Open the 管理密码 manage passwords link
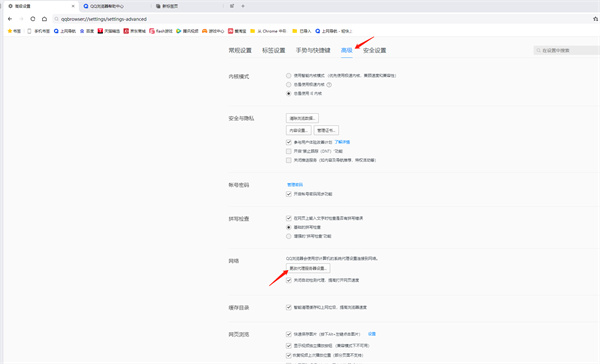Viewport: 600px width, 364px height. click(295, 185)
